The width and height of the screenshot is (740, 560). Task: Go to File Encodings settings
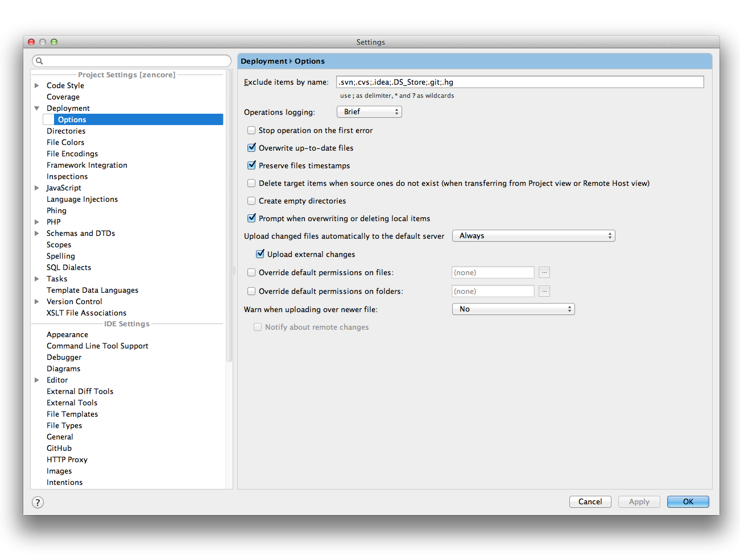pos(72,154)
